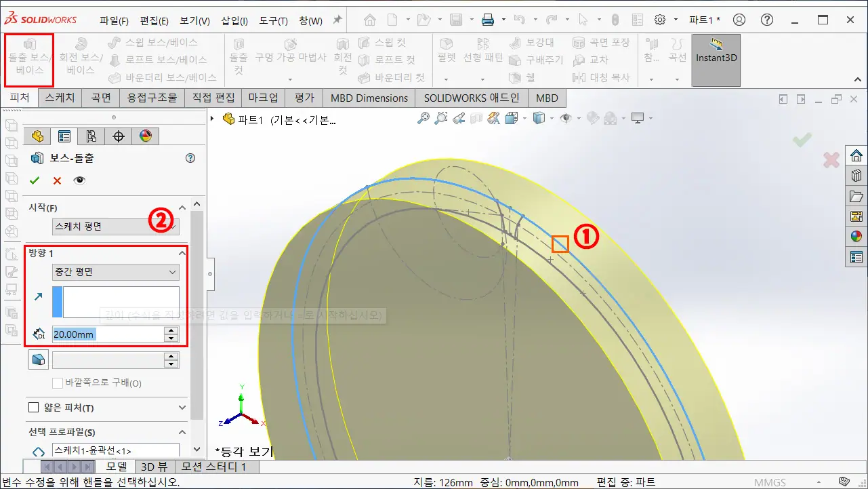Click the reverse direction arrow button
The height and width of the screenshot is (489, 868).
pyautogui.click(x=38, y=296)
